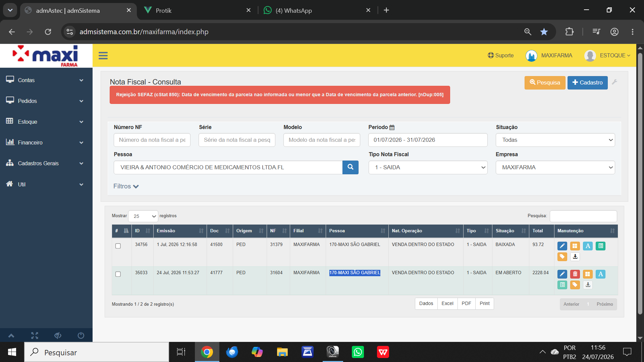Open File Explorer from the taskbar
The height and width of the screenshot is (362, 644).
282,352
